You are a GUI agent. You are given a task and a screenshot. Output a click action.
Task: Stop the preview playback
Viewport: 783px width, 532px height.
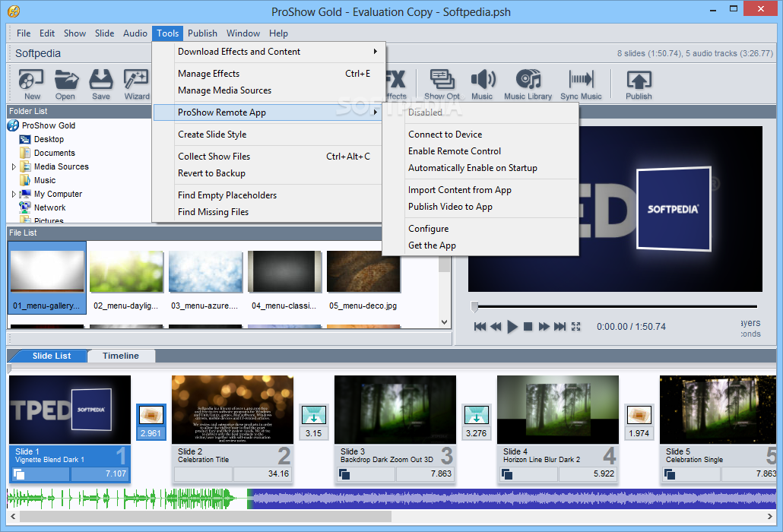tap(528, 326)
